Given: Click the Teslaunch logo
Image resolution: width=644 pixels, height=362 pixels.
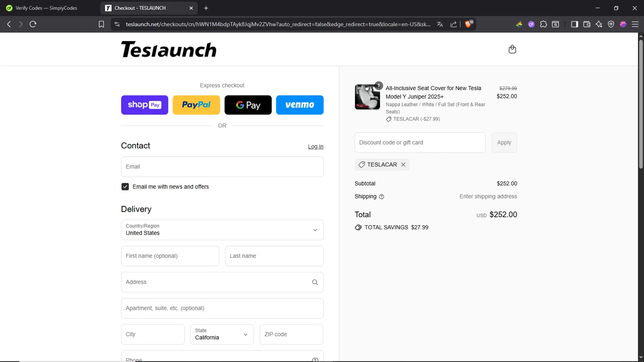Looking at the screenshot, I should 169,50.
